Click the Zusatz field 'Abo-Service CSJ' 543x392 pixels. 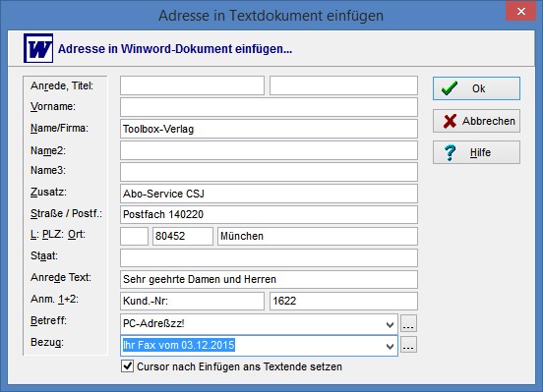(x=269, y=194)
